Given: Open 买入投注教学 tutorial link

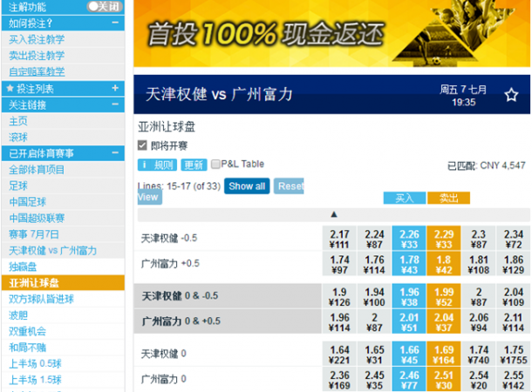Looking at the screenshot, I should (37, 39).
